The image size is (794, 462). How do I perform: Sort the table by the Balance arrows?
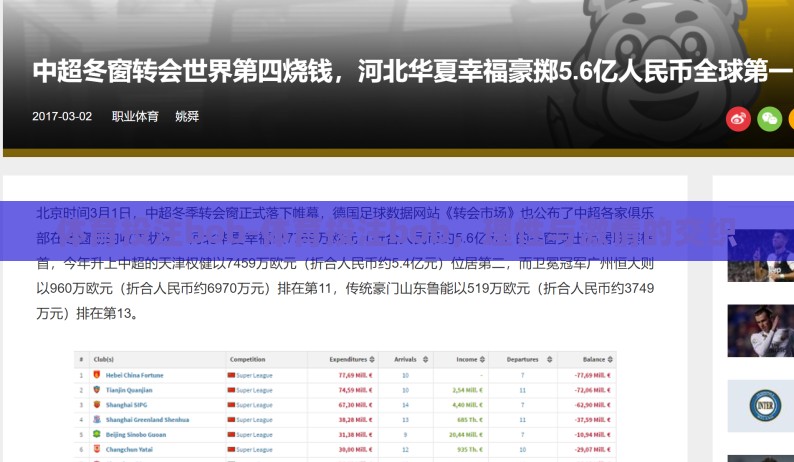[610, 359]
